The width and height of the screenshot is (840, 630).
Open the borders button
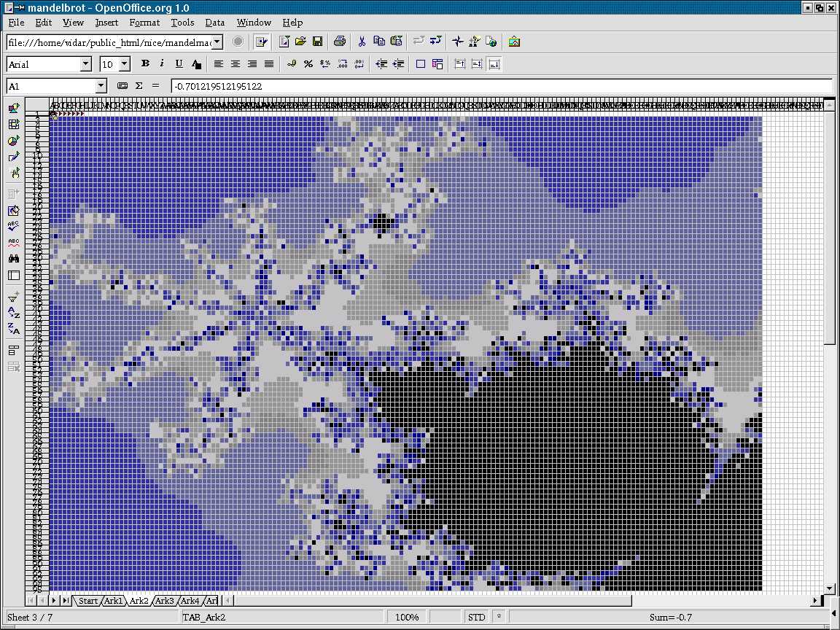pyautogui.click(x=421, y=63)
